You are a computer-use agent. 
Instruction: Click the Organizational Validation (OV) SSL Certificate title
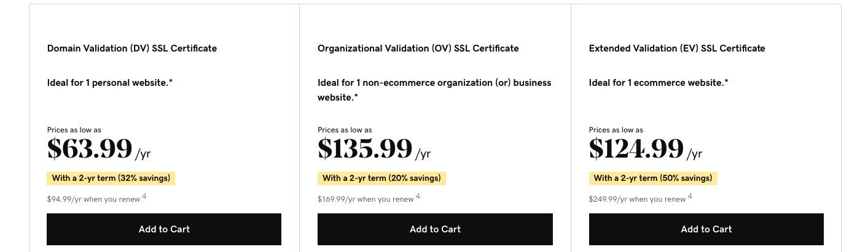[418, 48]
